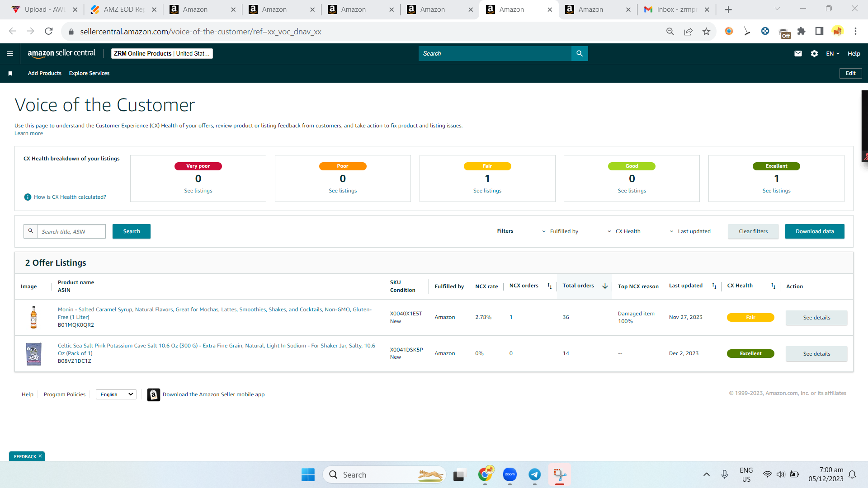Switch to the AMZ EOD Report tab

(123, 9)
